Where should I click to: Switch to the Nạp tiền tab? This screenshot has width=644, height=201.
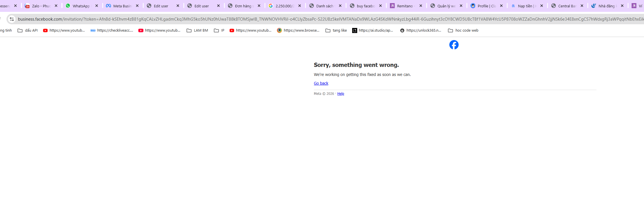pos(527,6)
